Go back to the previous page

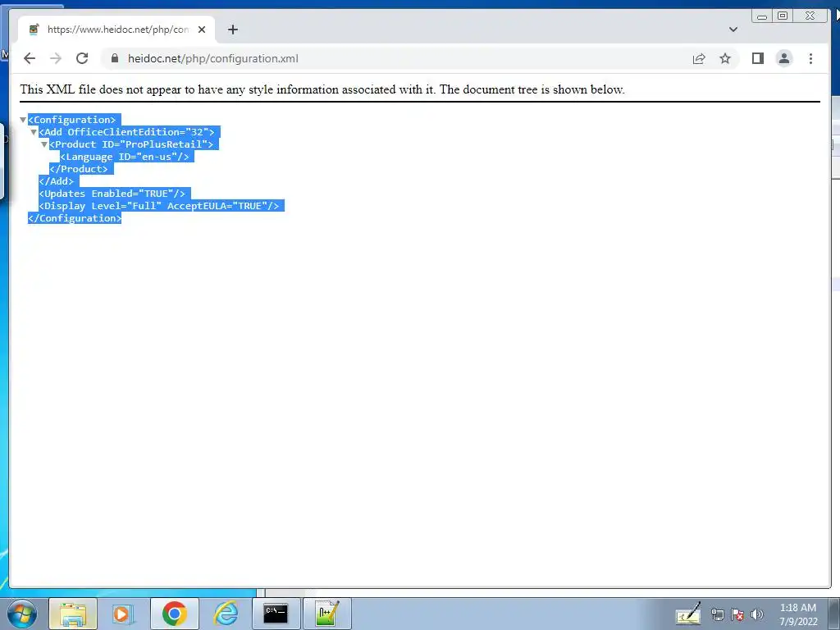coord(30,58)
